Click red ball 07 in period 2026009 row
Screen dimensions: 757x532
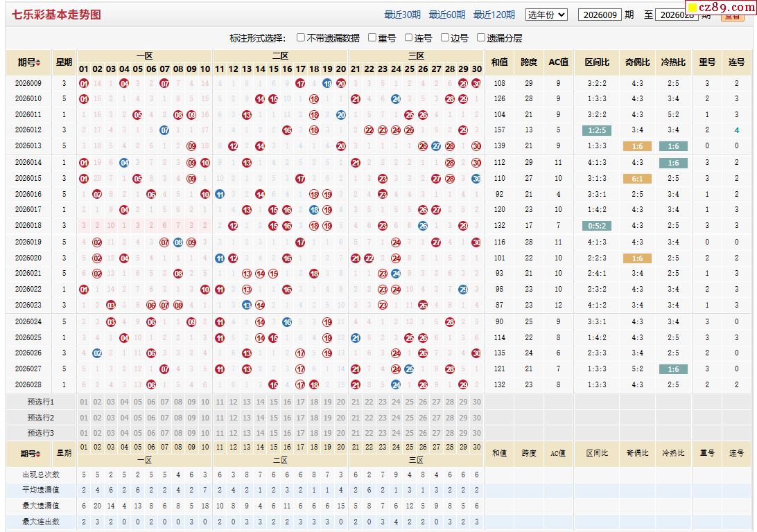pos(164,83)
